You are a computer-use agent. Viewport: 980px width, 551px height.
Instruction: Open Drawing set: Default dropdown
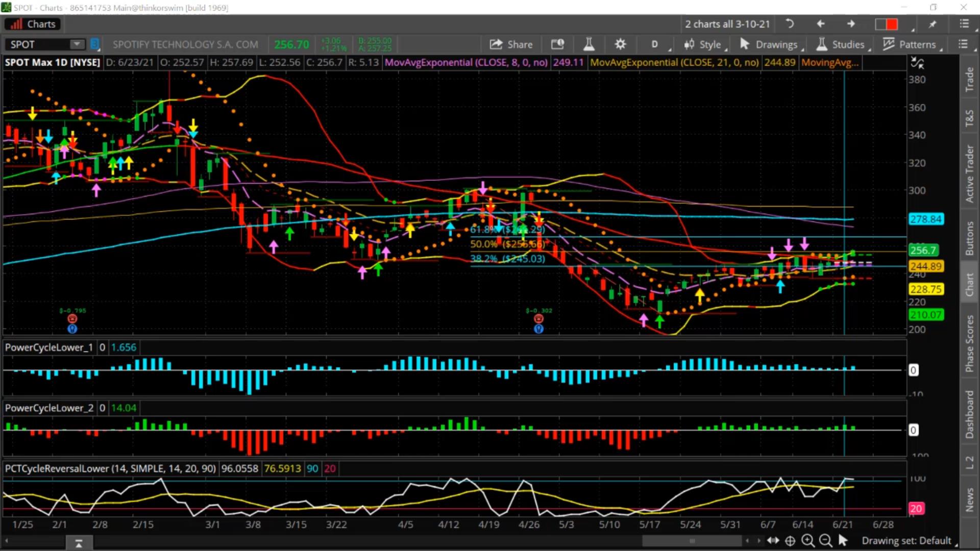click(x=909, y=541)
